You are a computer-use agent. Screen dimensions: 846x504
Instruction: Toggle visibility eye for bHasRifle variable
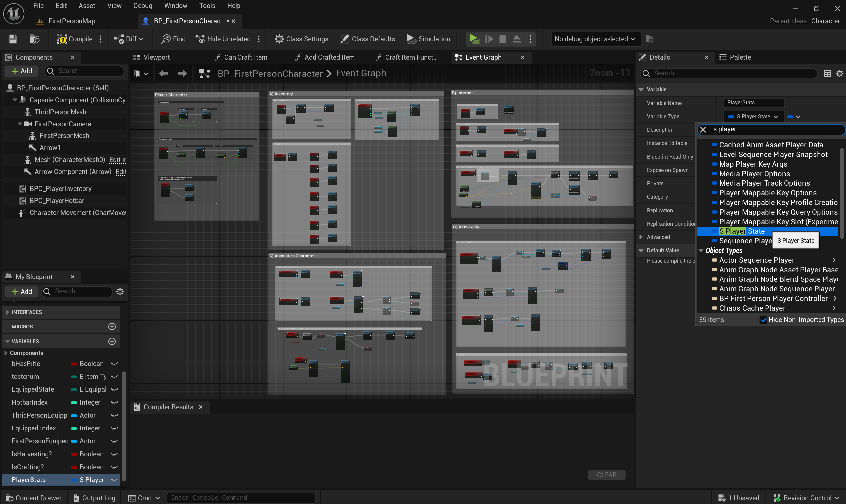pyautogui.click(x=115, y=364)
